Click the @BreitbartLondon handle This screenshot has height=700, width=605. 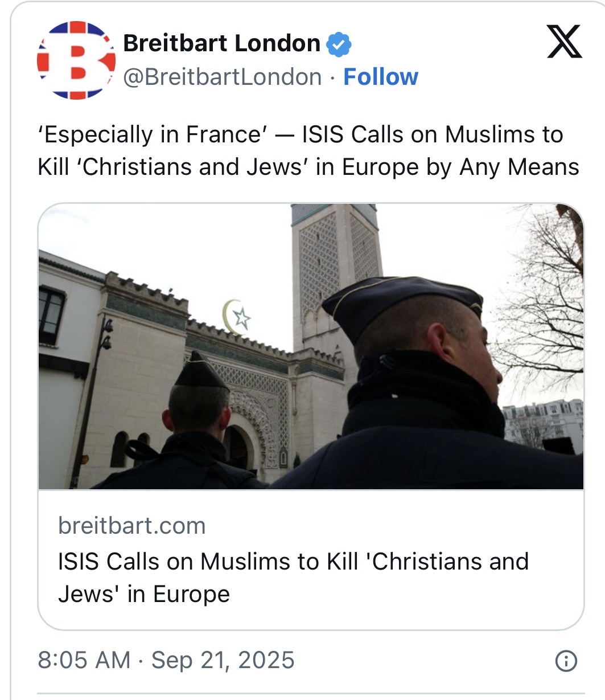pos(223,77)
